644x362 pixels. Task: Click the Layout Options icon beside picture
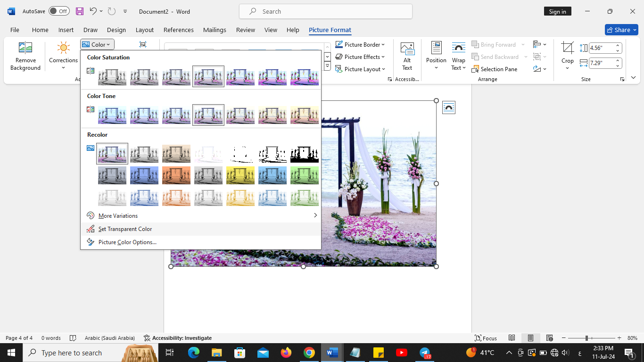pyautogui.click(x=449, y=108)
